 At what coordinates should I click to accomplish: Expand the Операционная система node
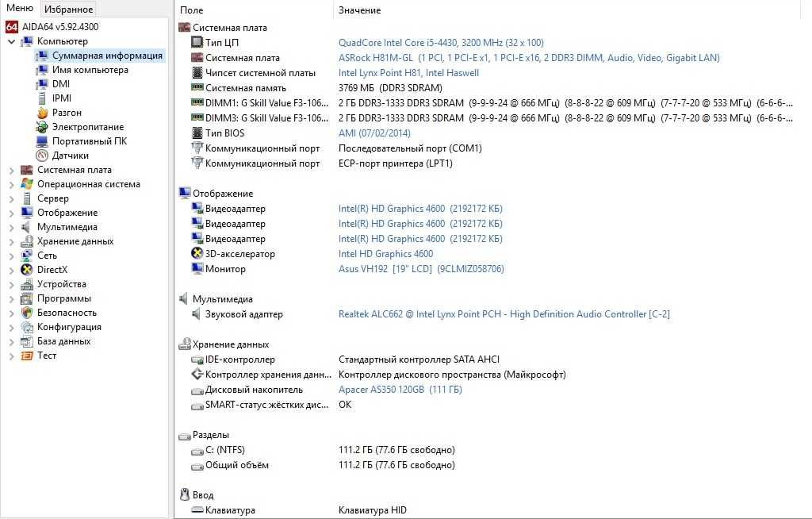(x=11, y=185)
